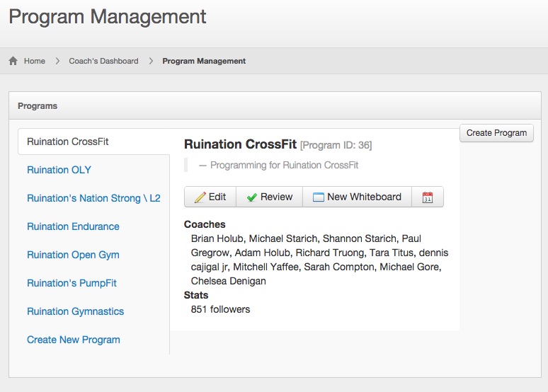Select Ruination Gymnastics in sidebar

click(x=75, y=311)
